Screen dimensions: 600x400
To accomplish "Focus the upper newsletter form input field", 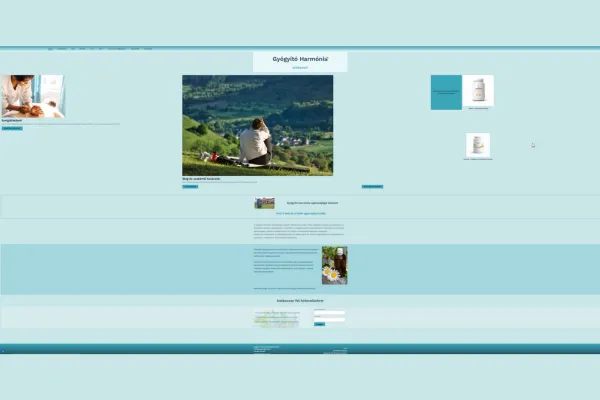I will (x=329, y=313).
